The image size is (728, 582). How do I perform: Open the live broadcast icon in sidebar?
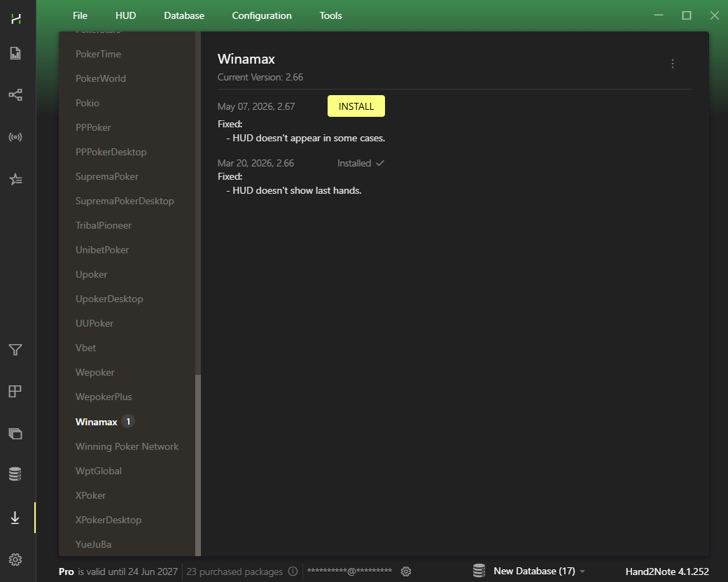click(x=15, y=137)
